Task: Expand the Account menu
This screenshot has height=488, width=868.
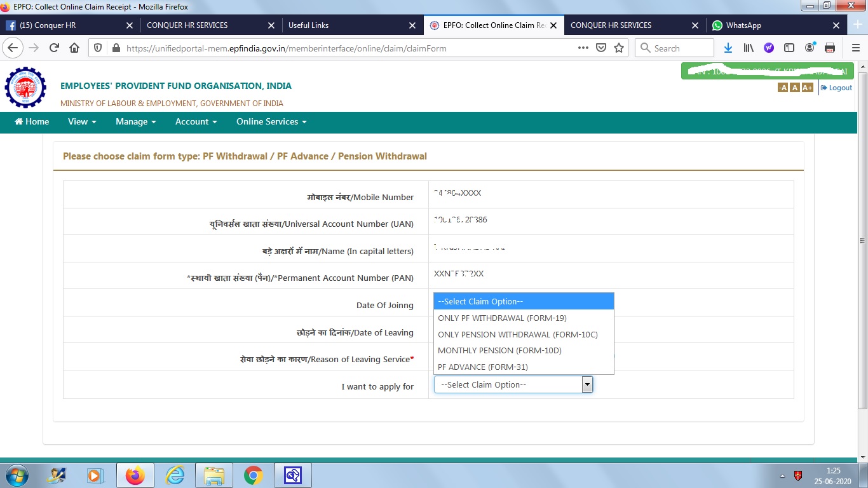Action: tap(196, 121)
